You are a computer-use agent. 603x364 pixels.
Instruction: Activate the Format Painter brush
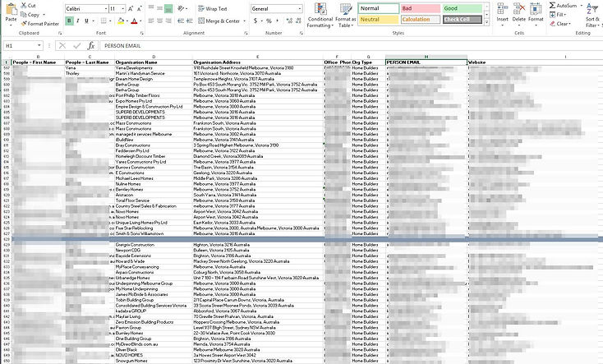(39, 24)
